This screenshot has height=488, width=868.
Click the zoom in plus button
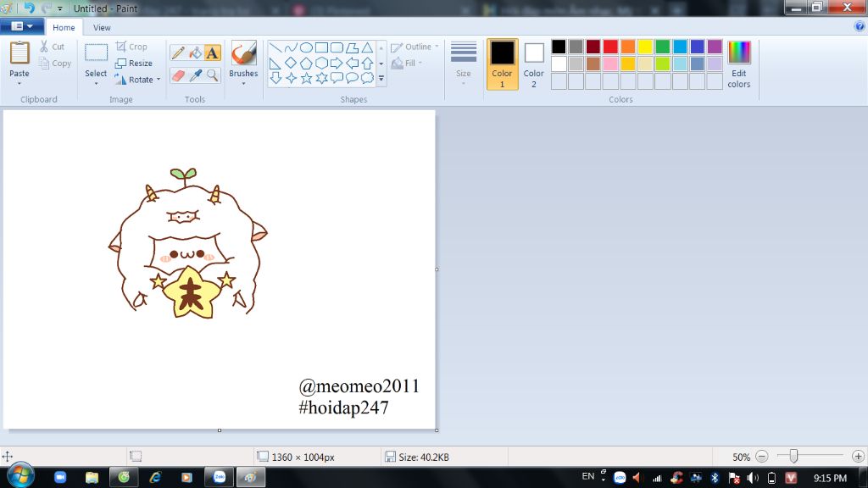tap(858, 457)
